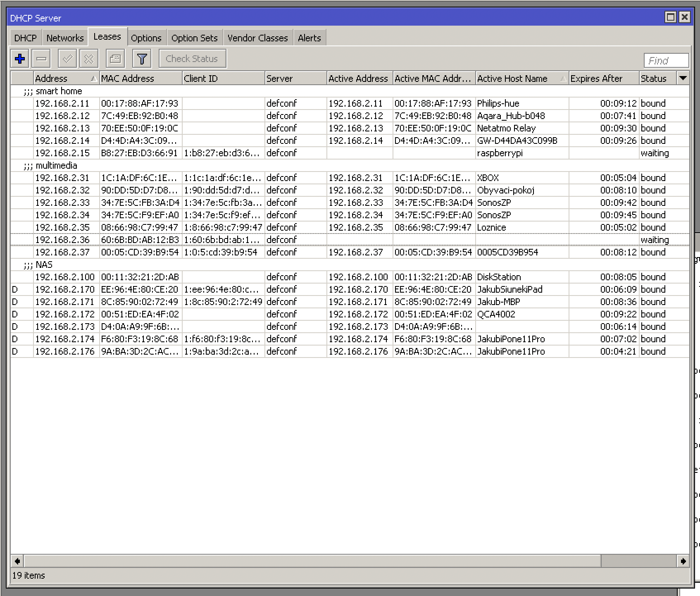
Task: Add a new DHCP lease
Action: [20, 59]
